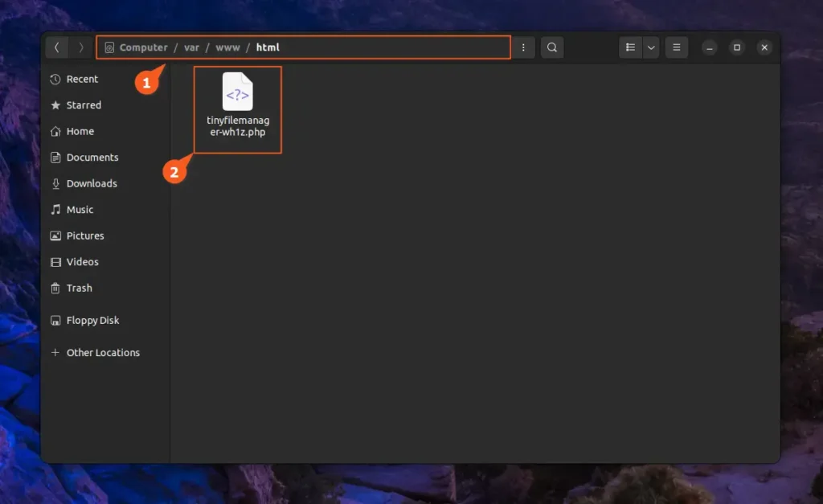The width and height of the screenshot is (823, 504).
Task: Toggle list view button
Action: pyautogui.click(x=630, y=47)
